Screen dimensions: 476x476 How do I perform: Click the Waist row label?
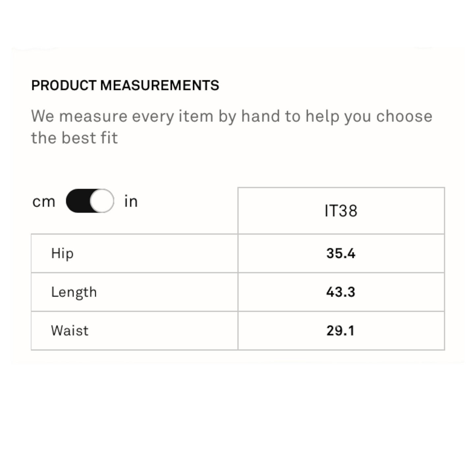70,331
